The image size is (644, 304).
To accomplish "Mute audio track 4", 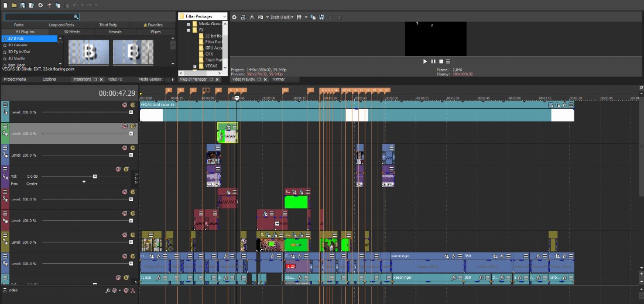I will [x=118, y=170].
